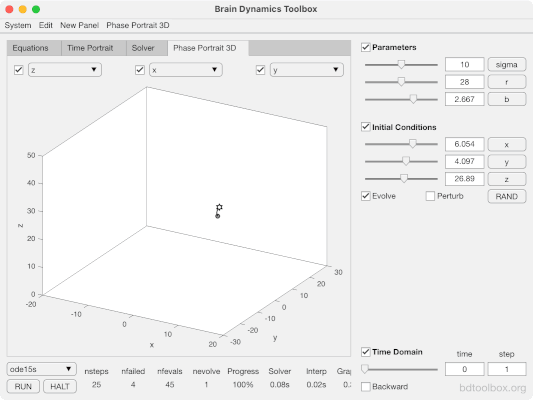Toggle the Evolve checkbox
533x400 pixels.
point(365,196)
